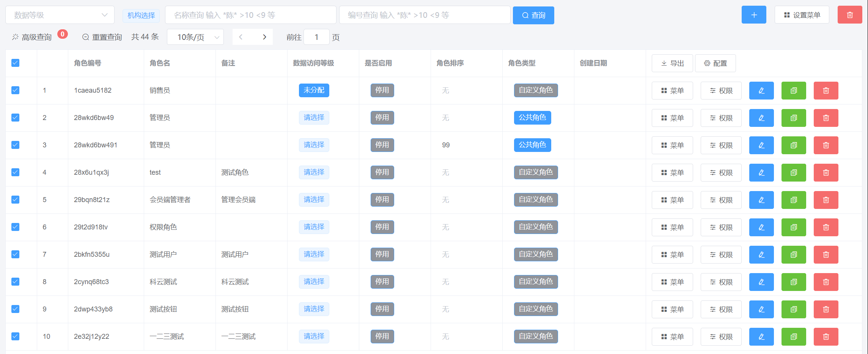Expand the 10条/页 page size selector
The image size is (868, 354).
195,37
